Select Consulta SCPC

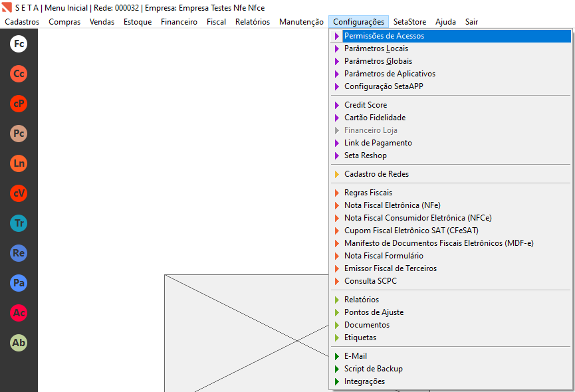coord(451,281)
